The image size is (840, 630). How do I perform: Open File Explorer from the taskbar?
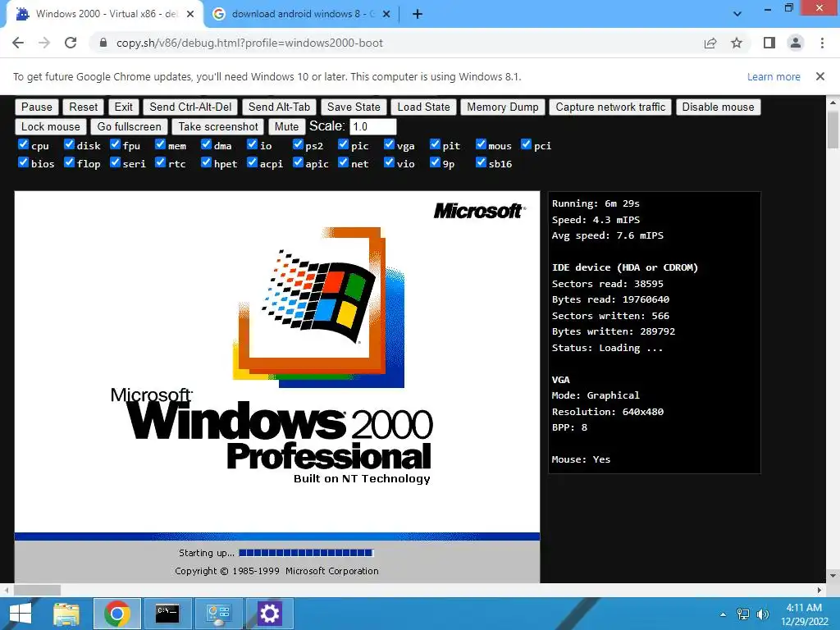click(66, 614)
